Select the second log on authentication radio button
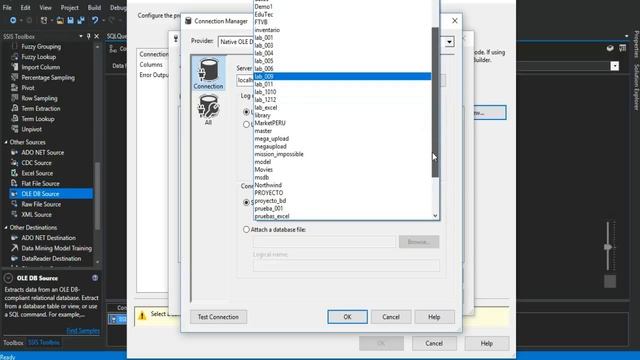This screenshot has height=360, width=640. [246, 124]
